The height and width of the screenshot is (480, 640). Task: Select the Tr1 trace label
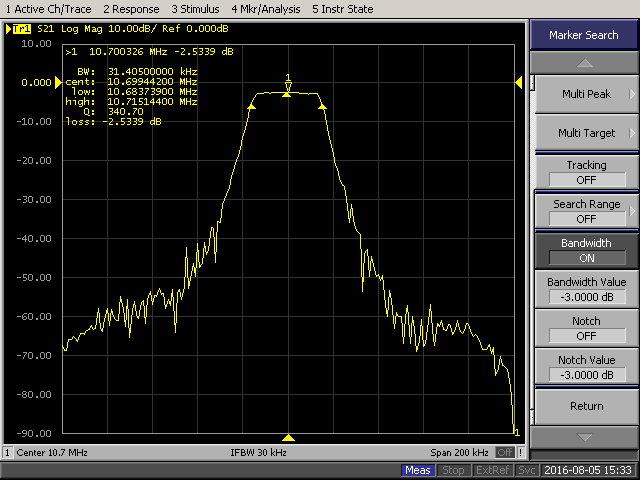click(22, 29)
